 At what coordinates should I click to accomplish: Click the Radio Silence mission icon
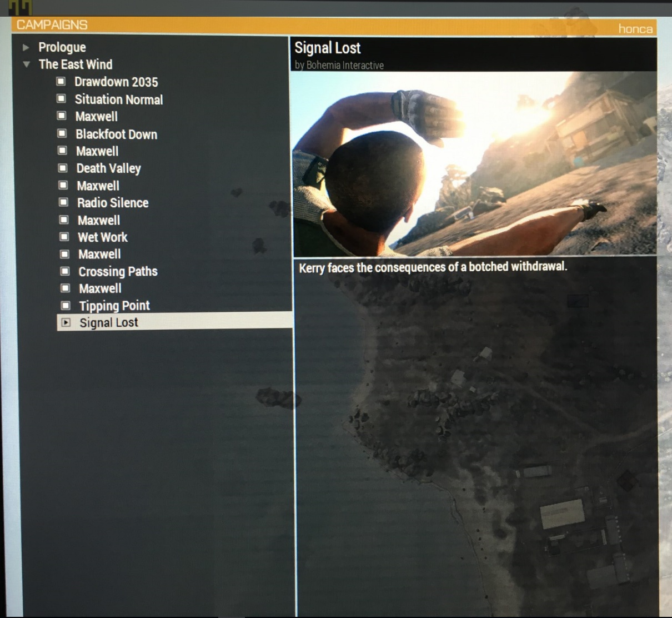coord(64,202)
